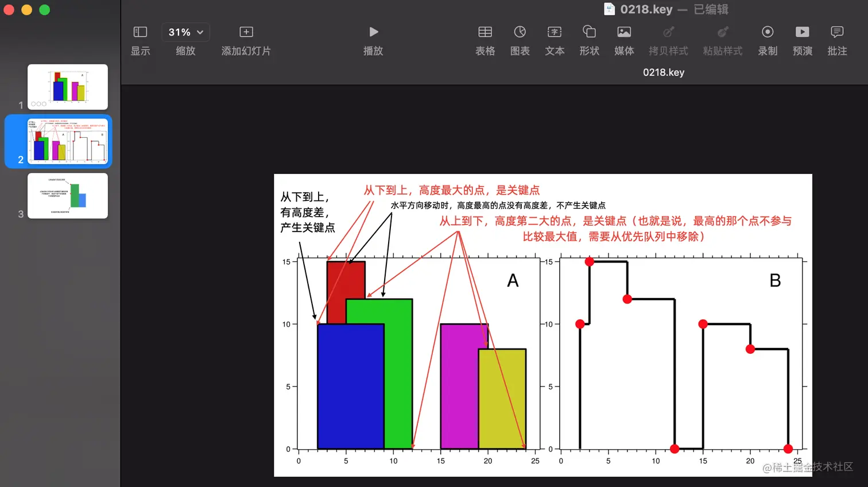
Task: Click the red key point at height 15 in chart B
Action: tap(590, 262)
